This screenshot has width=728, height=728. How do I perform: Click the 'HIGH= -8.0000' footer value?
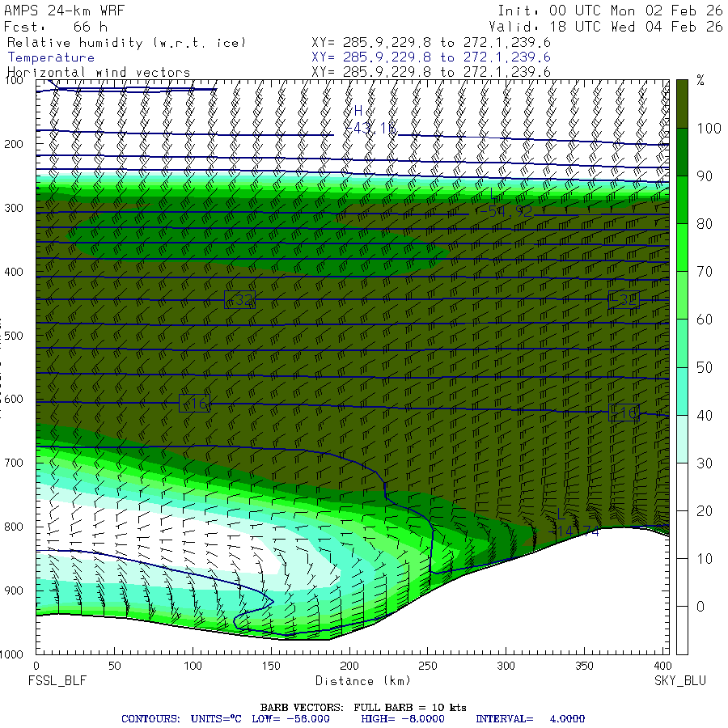pyautogui.click(x=403, y=719)
